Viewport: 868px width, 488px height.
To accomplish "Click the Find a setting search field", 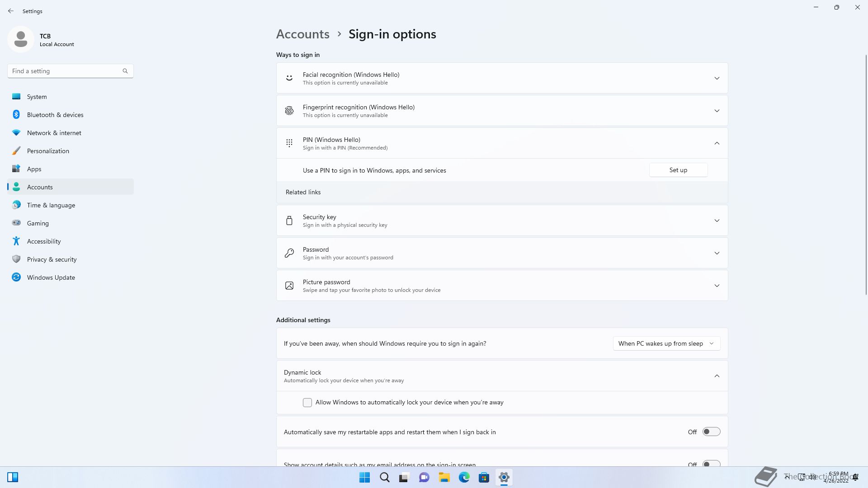I will (71, 71).
